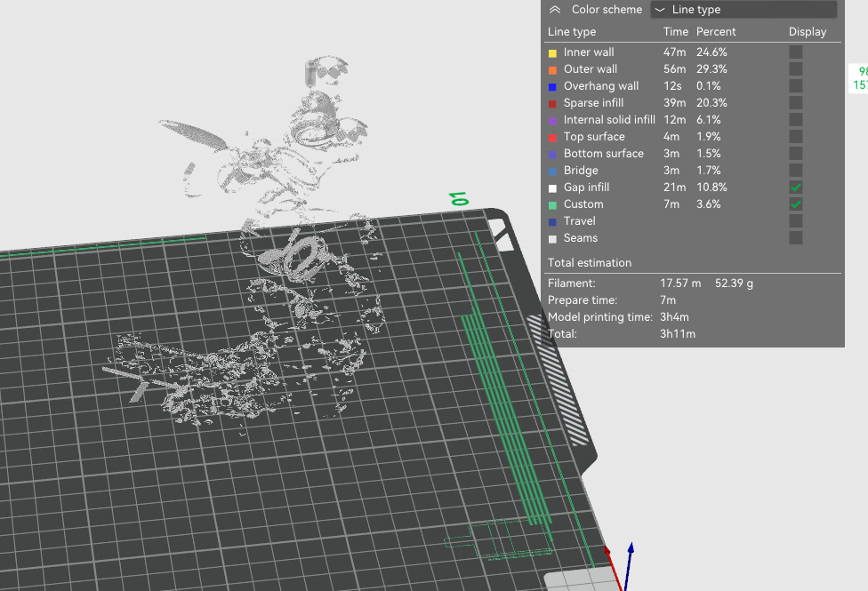Click the yellow Inner wall color icon
The width and height of the screenshot is (868, 591).
point(553,52)
